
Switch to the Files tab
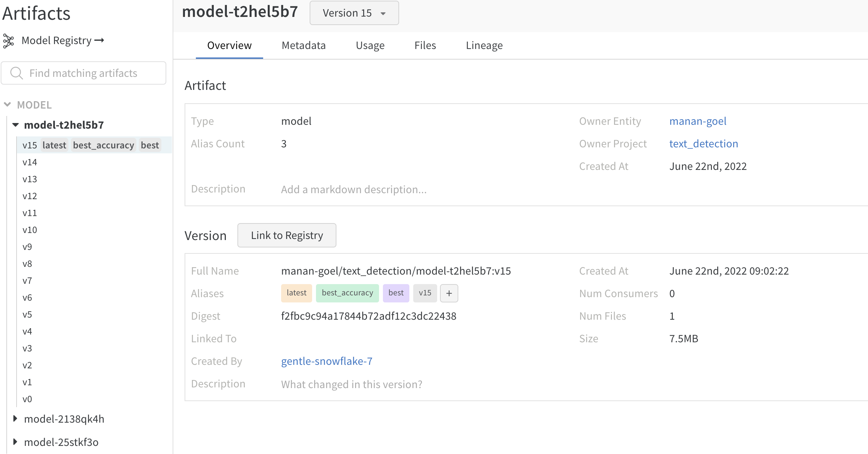point(425,45)
